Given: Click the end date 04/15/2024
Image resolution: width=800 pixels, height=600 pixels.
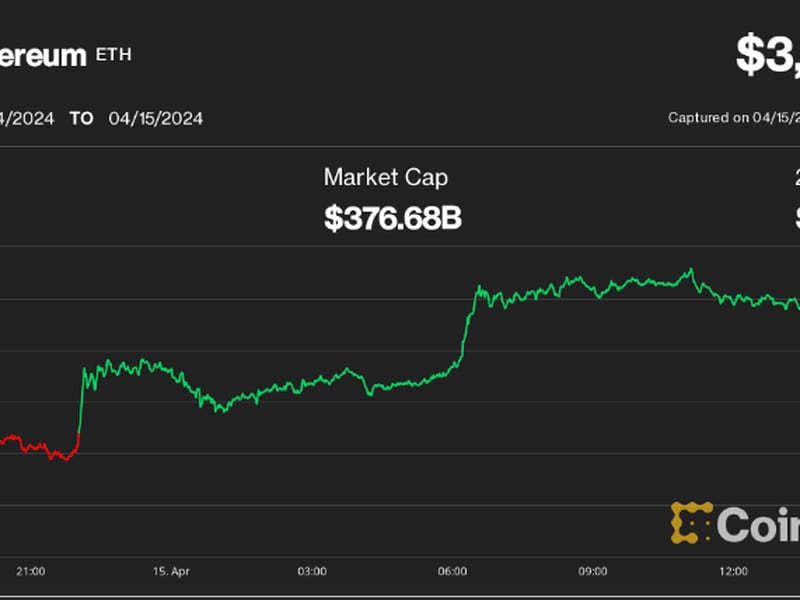Looking at the screenshot, I should 157,118.
